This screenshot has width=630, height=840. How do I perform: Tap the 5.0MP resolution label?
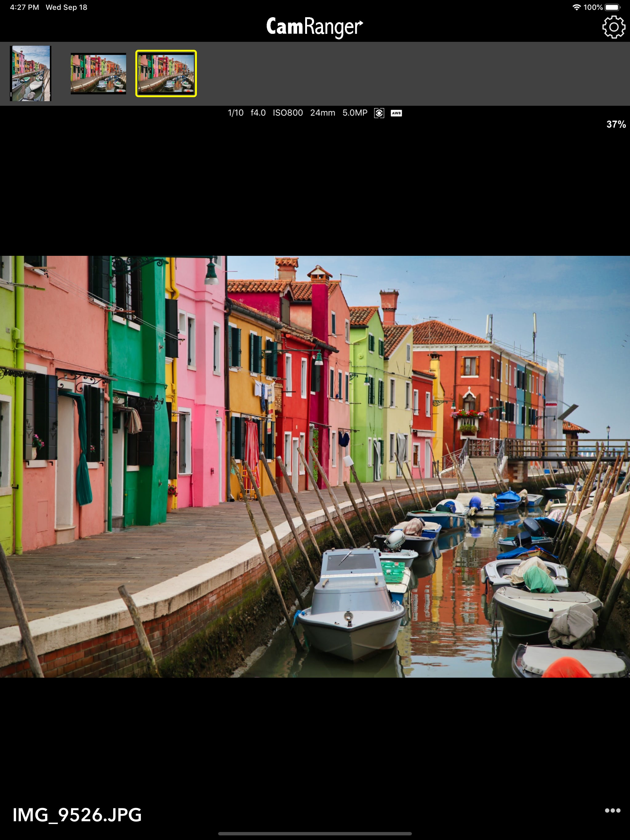pos(354,113)
